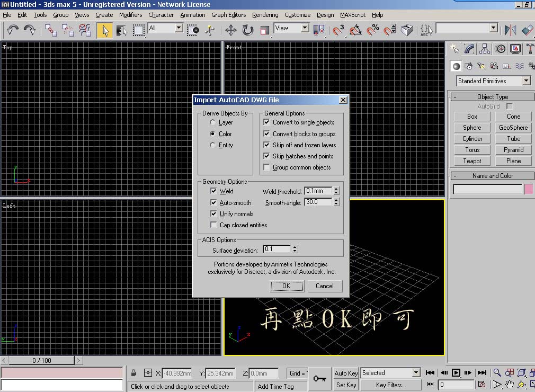Activate the Select and Rotate tool

tap(248, 30)
